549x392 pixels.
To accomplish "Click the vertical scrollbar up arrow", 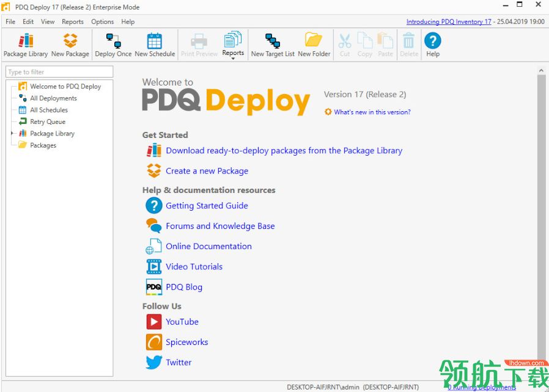I will click(x=541, y=70).
